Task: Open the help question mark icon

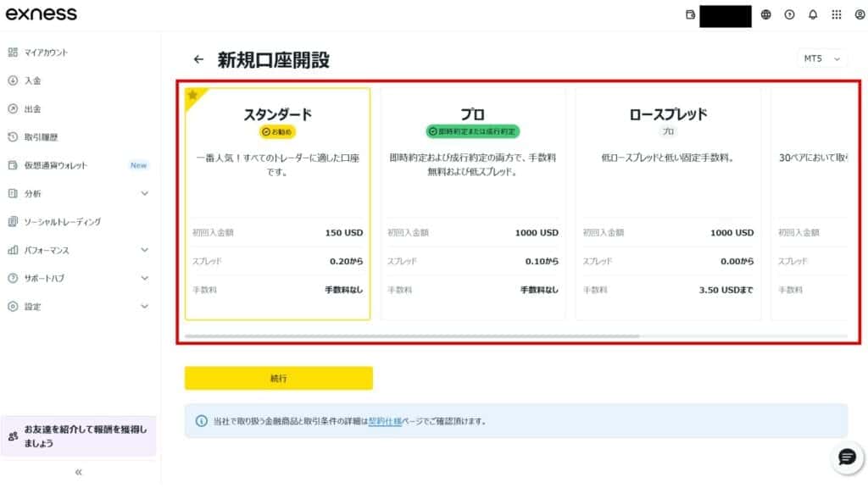Action: (x=789, y=15)
